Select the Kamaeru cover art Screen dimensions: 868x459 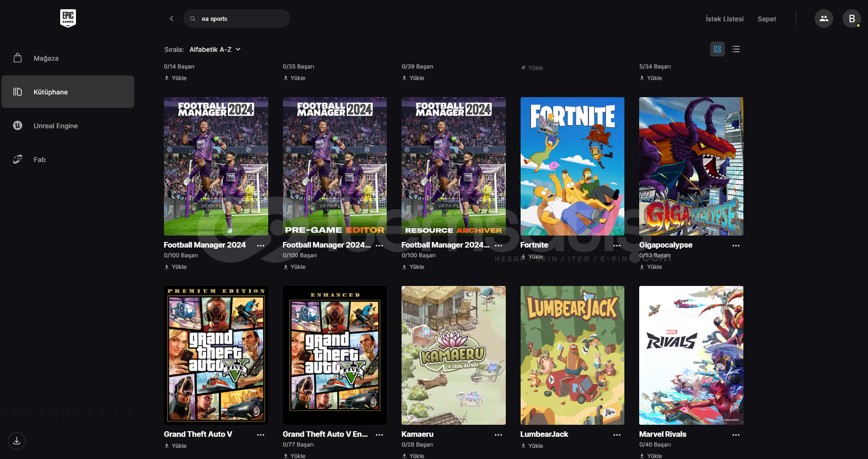453,355
